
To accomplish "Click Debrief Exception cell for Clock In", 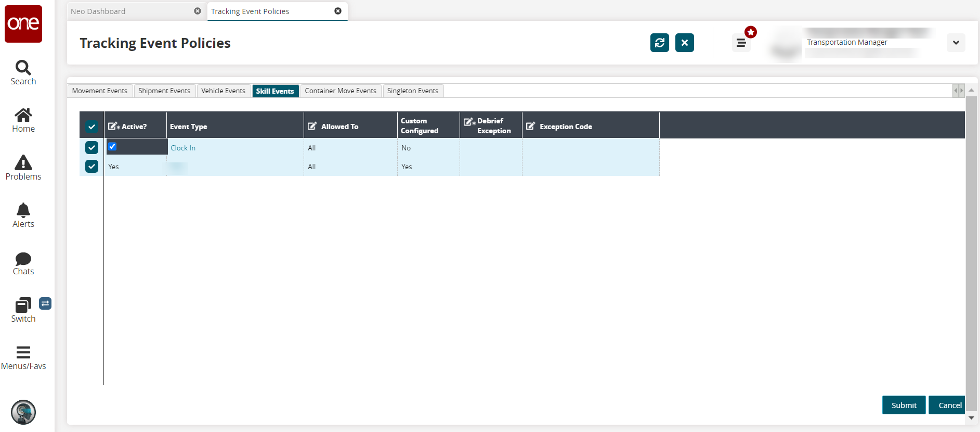I will (491, 148).
